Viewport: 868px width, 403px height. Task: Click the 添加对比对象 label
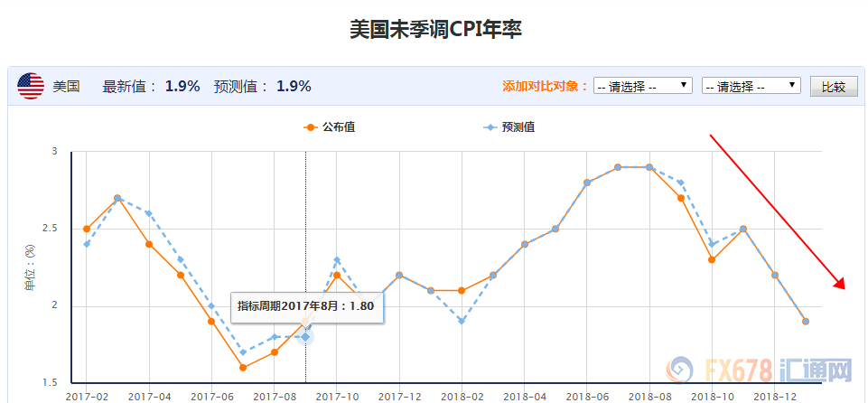546,86
